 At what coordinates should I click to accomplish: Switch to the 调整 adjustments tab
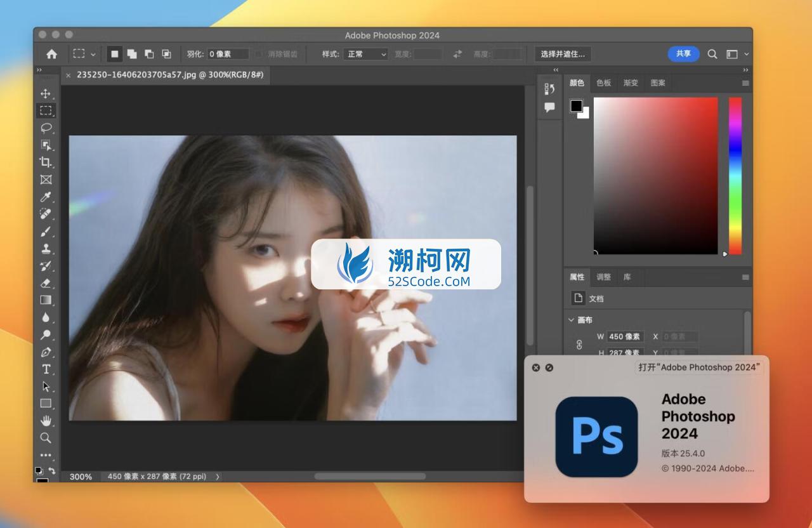604,277
